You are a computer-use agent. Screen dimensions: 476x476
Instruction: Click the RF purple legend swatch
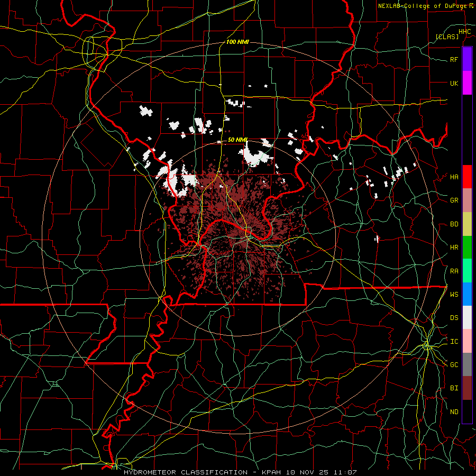467,59
